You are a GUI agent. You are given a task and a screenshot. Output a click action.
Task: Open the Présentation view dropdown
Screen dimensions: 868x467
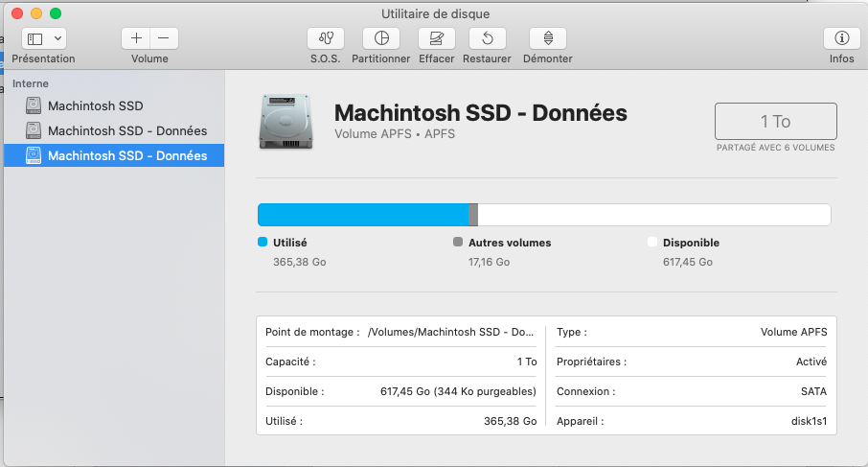point(44,38)
